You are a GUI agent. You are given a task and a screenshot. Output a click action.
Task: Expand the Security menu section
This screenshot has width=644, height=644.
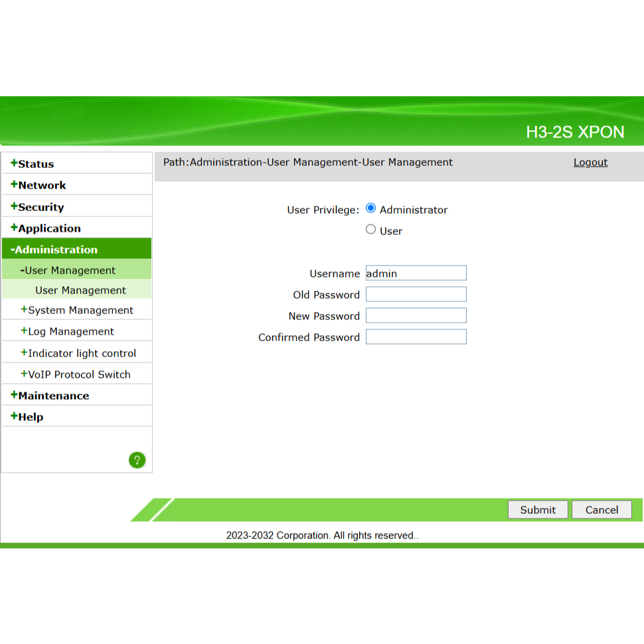37,207
